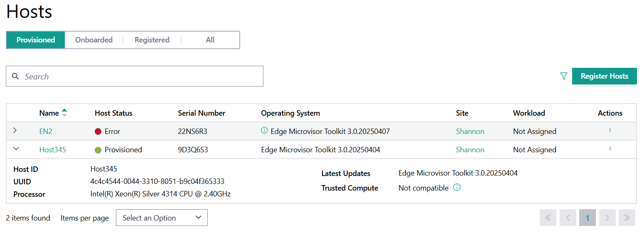Click the Host ID value Host345
This screenshot has width=644, height=233.
104,169
